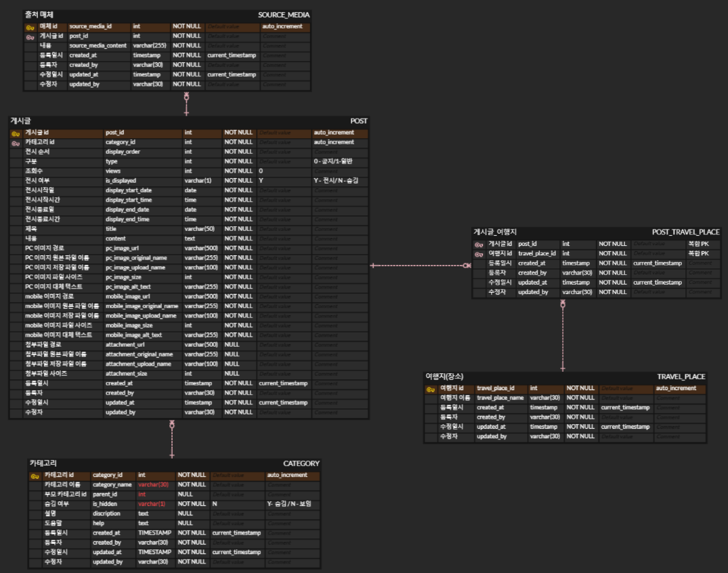Click the attachment_upload_name column
This screenshot has width=728, height=573.
pyautogui.click(x=138, y=364)
